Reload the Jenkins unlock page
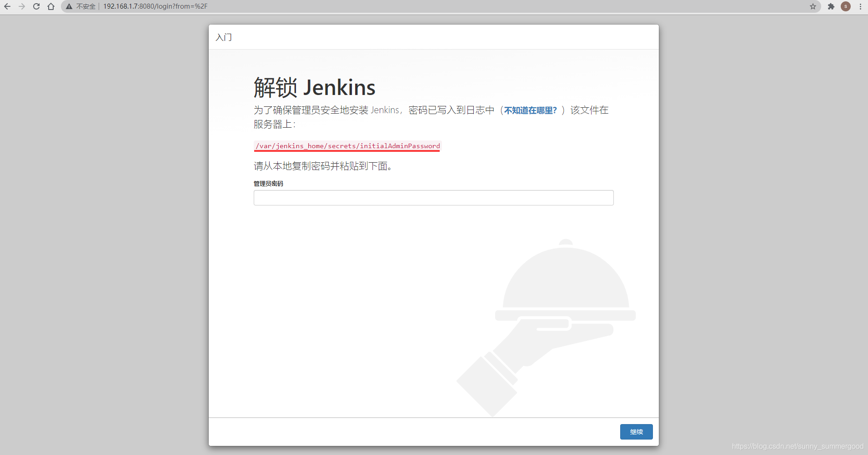Viewport: 868px width, 455px height. click(36, 6)
